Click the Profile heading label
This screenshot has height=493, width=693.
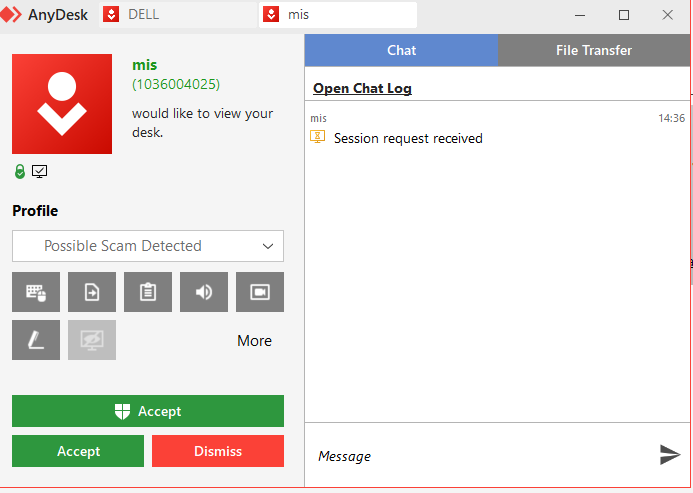tap(35, 211)
